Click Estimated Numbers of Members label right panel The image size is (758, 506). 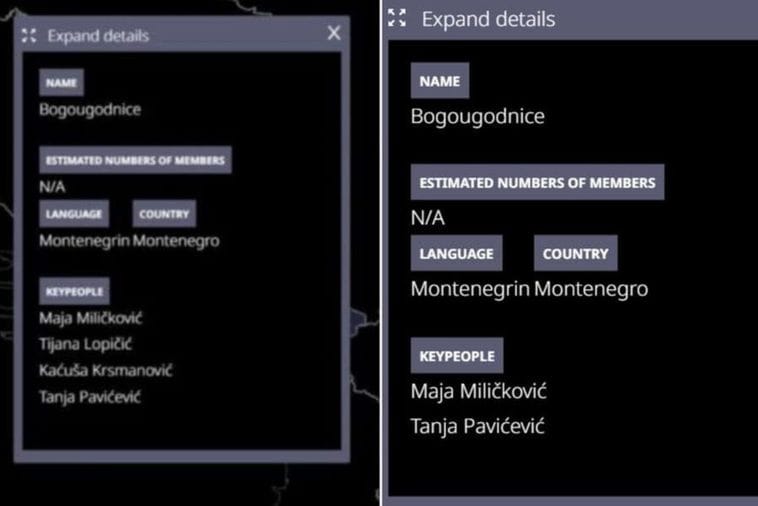click(538, 182)
